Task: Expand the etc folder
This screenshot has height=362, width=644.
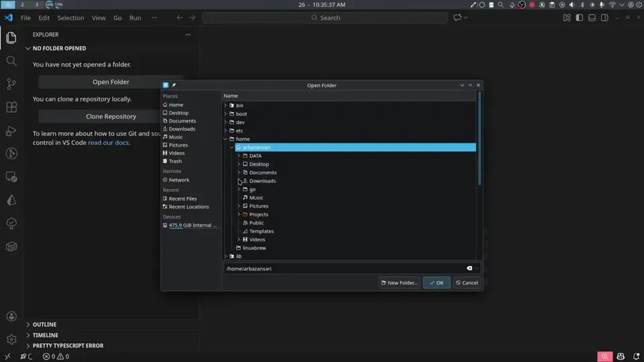Action: (225, 131)
